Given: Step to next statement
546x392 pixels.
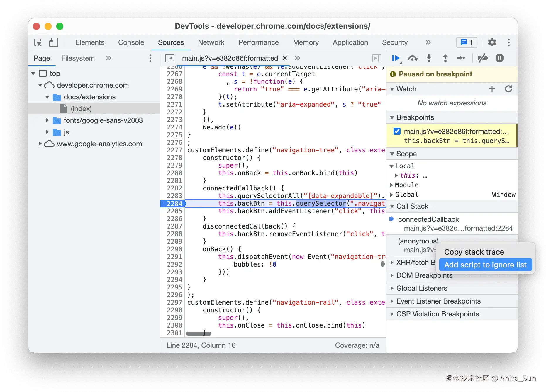Looking at the screenshot, I should click(461, 58).
